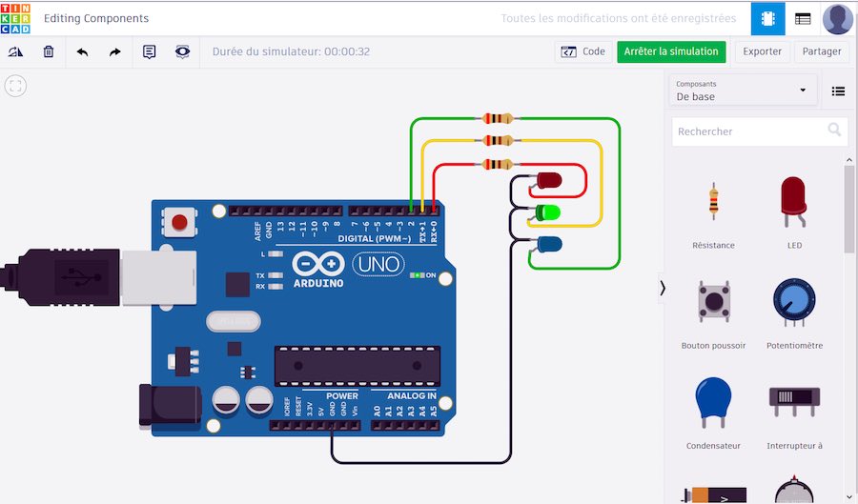The image size is (858, 504).
Task: Select the red LED on canvas
Action: [549, 180]
